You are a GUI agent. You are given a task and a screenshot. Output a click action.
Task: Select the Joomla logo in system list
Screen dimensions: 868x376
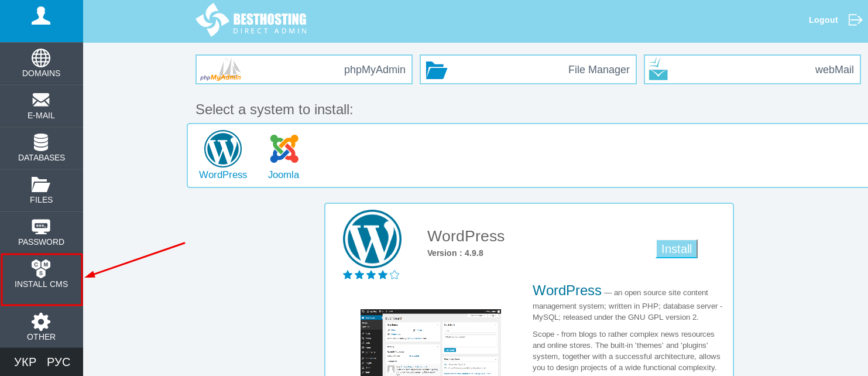pos(284,149)
